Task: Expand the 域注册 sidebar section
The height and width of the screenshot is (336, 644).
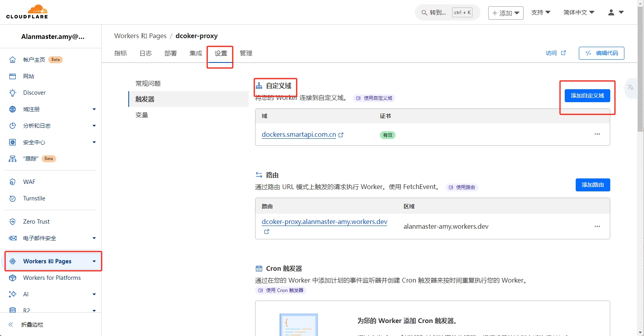Action: (94, 109)
